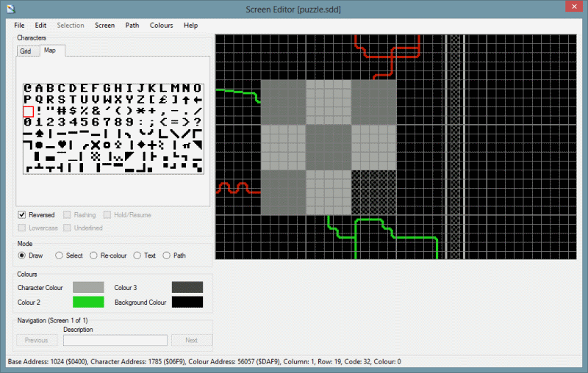
Task: Choose the asterisk character in the map
Action: click(x=140, y=111)
